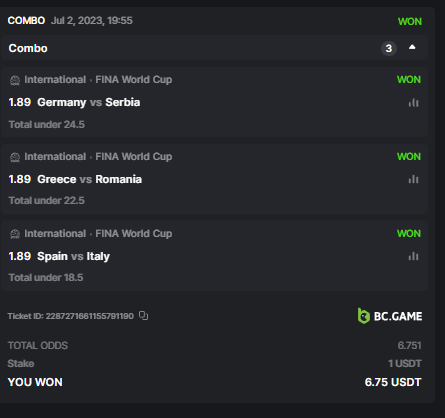Select FINA World Cup link in first bet
Image resolution: width=445 pixels, height=418 pixels.
[134, 80]
